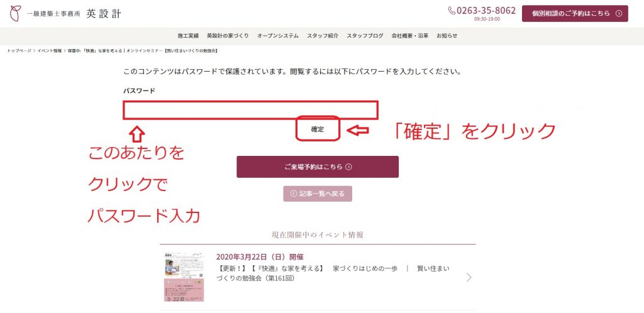Click the 確定 submit button
The image size is (644, 313).
(318, 129)
